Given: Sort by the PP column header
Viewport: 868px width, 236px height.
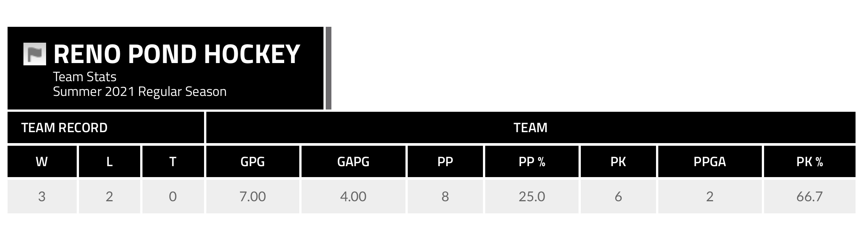Looking at the screenshot, I should 445,162.
